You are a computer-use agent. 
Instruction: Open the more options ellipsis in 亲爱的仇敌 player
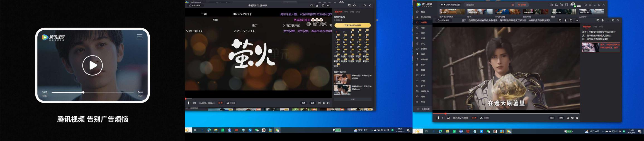pyautogui.click(x=328, y=5)
